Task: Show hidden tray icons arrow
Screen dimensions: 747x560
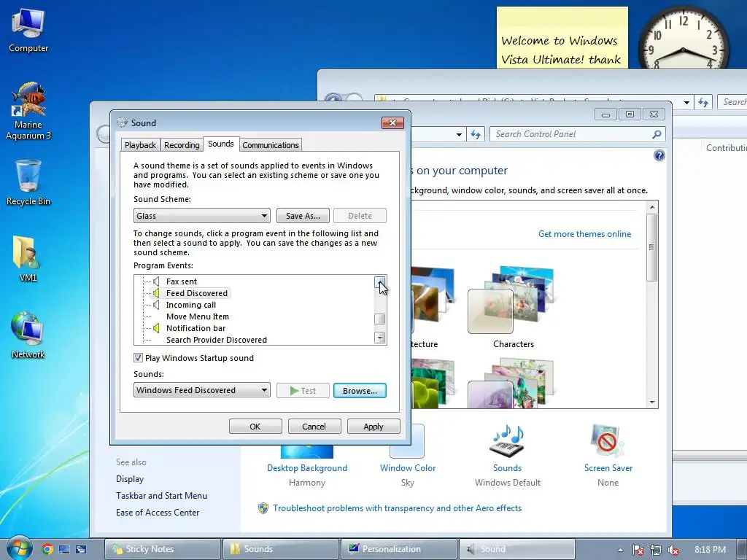Action: 620,550
